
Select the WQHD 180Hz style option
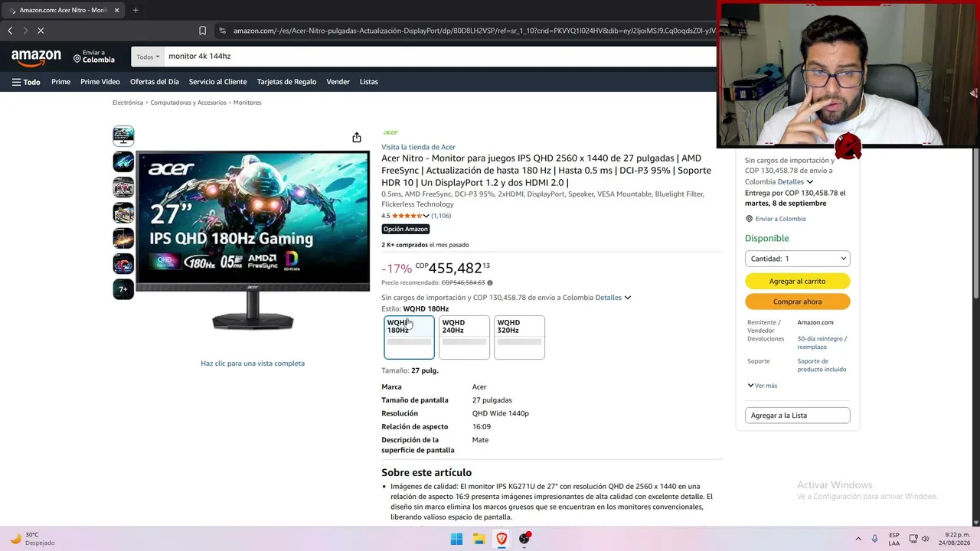click(409, 337)
